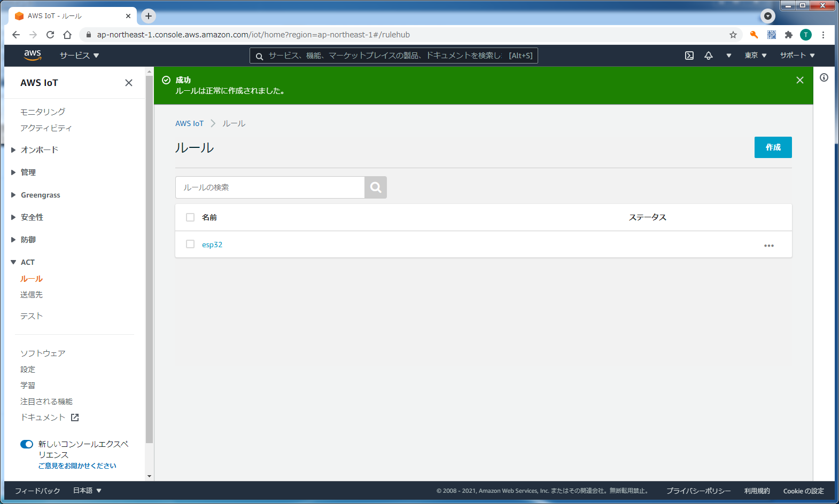The image size is (839, 504).
Task: Click the sidebar scroll down arrow
Action: (x=149, y=476)
